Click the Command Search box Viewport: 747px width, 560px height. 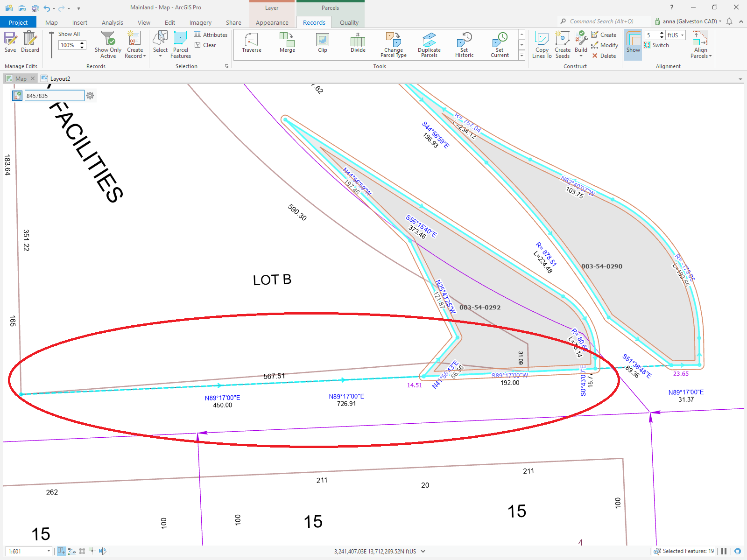pyautogui.click(x=604, y=21)
